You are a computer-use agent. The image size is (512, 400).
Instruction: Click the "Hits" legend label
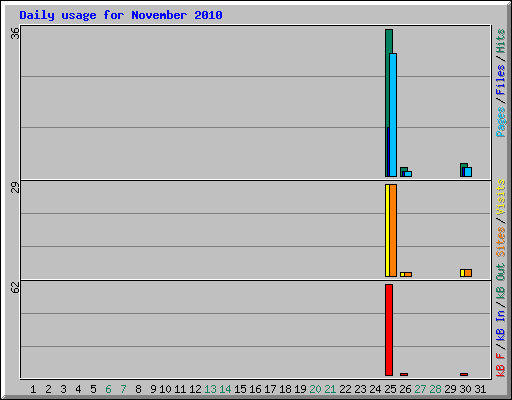coord(500,41)
